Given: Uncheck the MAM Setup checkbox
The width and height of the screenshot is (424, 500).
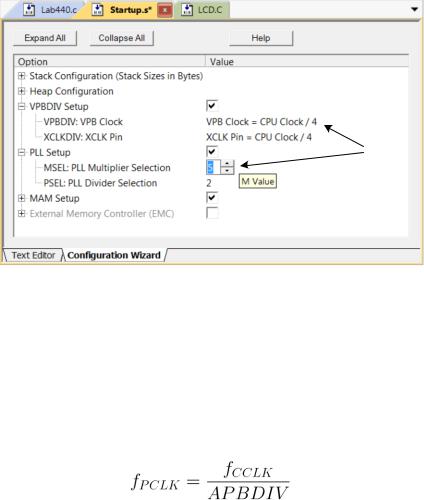Looking at the screenshot, I should (x=212, y=198).
